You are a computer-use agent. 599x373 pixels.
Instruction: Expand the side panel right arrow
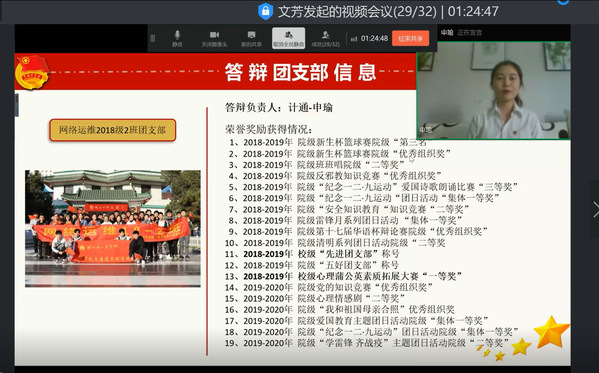coord(595,210)
